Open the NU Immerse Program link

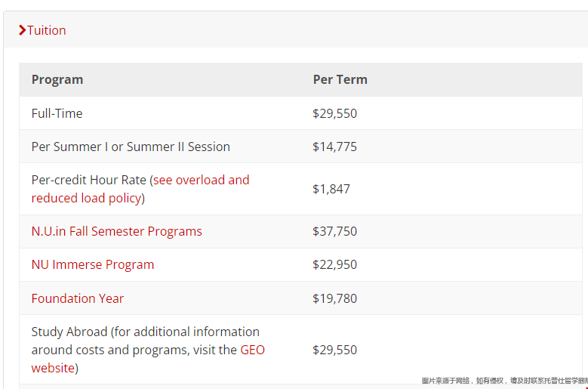(93, 265)
